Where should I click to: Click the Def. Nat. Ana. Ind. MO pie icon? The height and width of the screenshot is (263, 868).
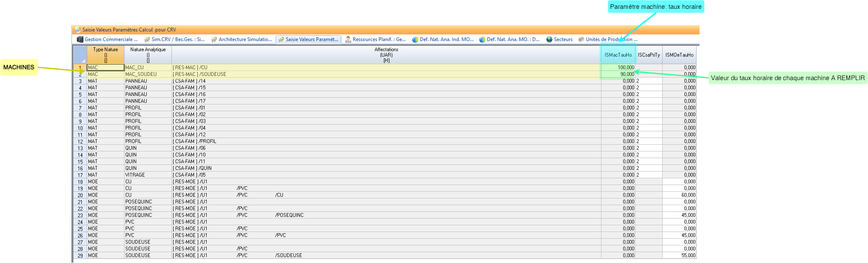(x=415, y=39)
